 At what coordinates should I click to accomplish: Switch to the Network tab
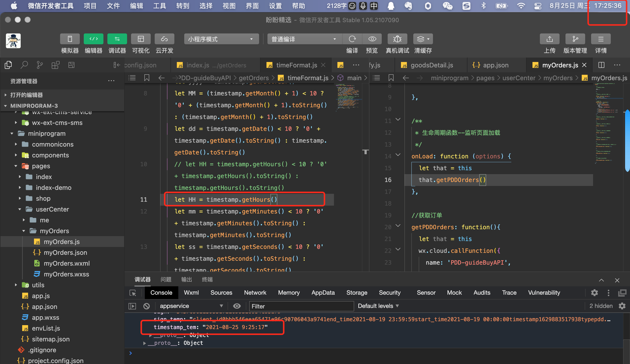tap(255, 293)
